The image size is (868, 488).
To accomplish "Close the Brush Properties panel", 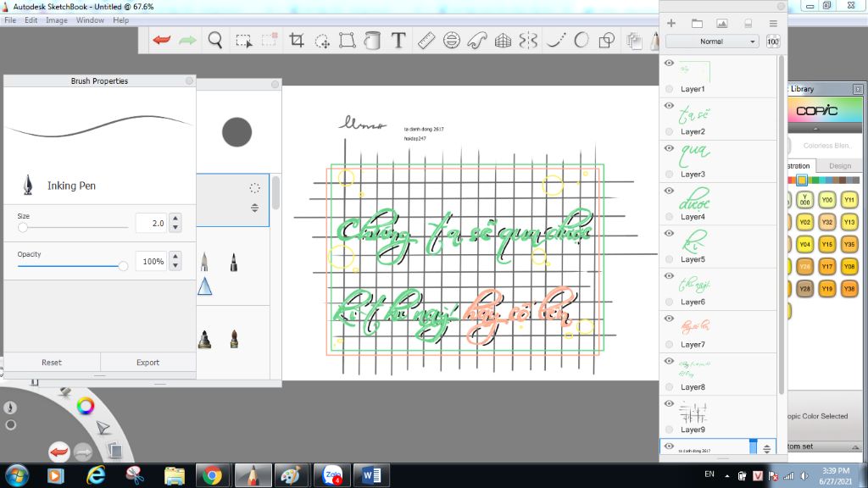I will [x=189, y=80].
